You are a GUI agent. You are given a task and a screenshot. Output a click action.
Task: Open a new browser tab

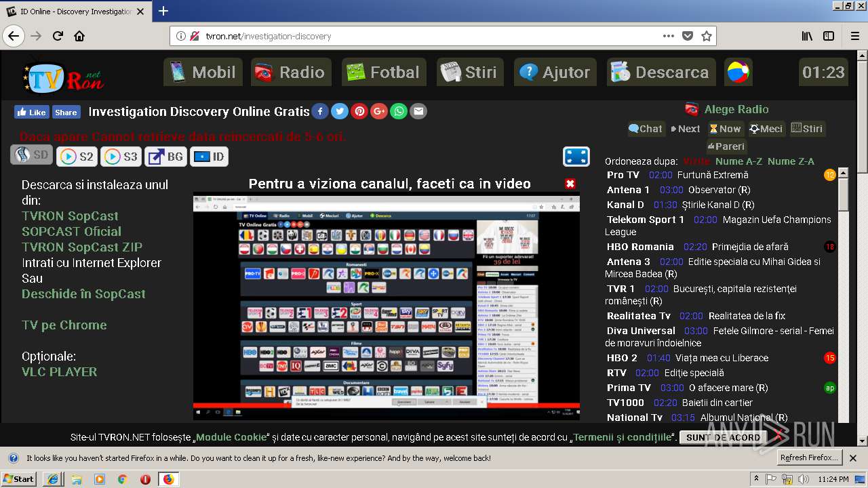pos(163,11)
